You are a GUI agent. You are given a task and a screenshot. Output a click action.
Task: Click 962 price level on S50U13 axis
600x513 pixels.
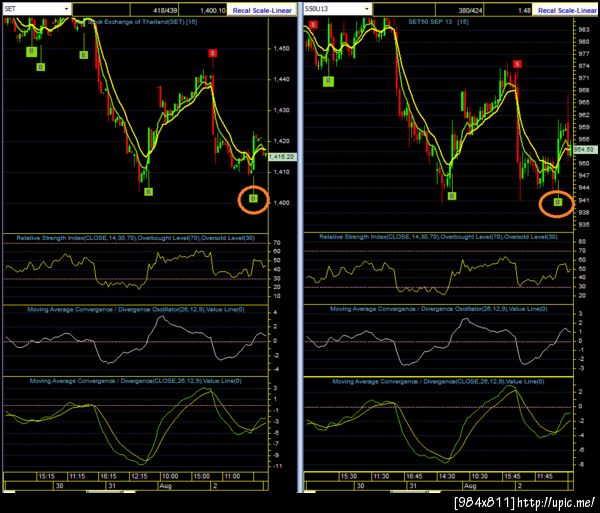[584, 115]
